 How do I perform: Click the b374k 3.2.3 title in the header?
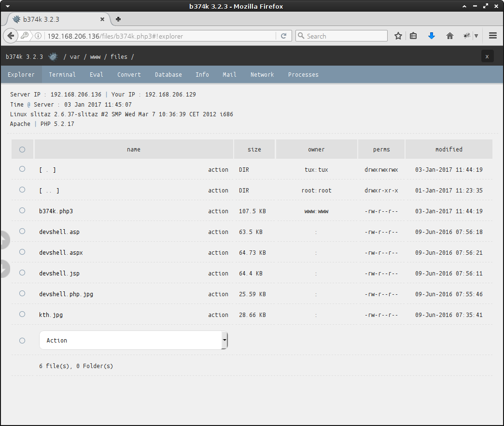(24, 57)
